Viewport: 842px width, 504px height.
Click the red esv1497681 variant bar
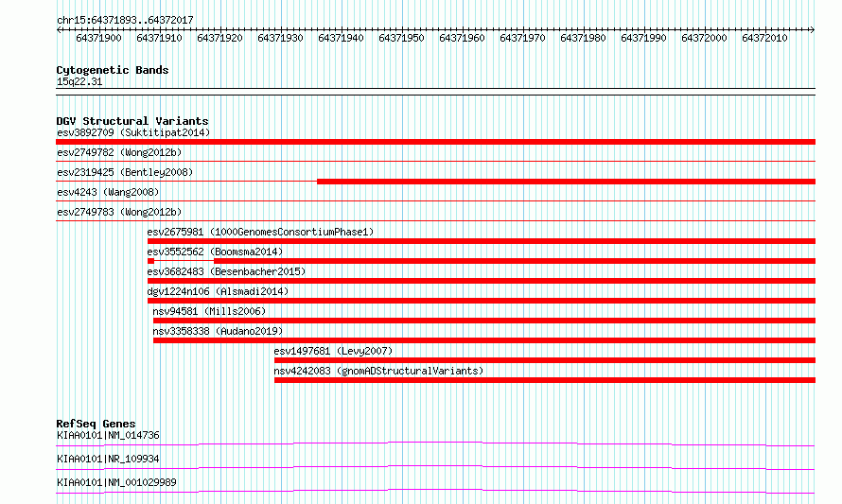pyautogui.click(x=545, y=360)
